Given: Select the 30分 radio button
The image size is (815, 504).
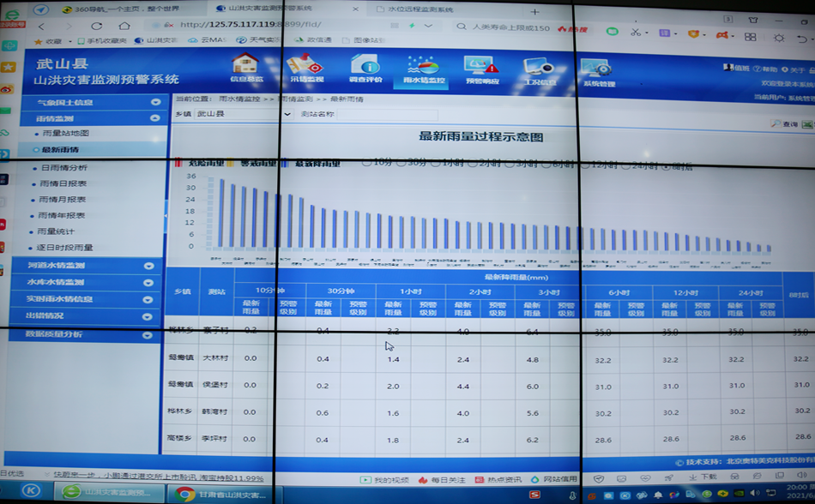Looking at the screenshot, I should [401, 163].
